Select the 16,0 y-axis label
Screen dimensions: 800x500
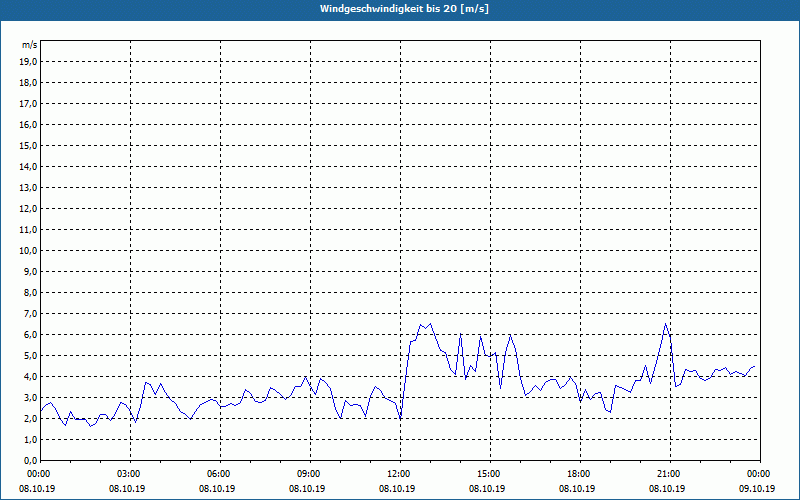[29, 124]
